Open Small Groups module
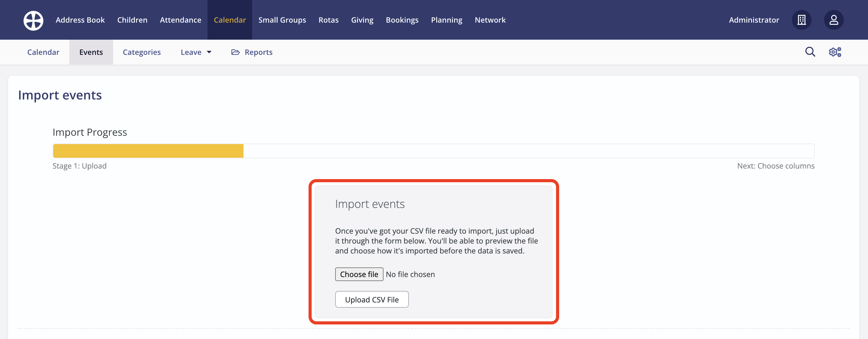The width and height of the screenshot is (868, 339). click(282, 20)
